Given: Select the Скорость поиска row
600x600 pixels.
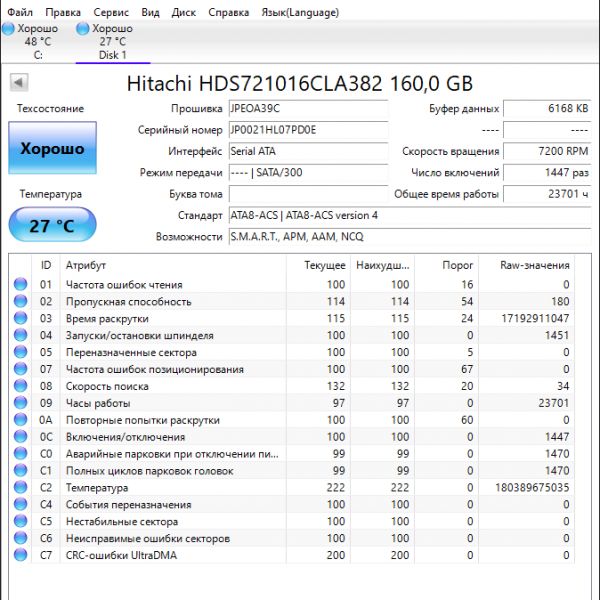Looking at the screenshot, I should 292,386.
